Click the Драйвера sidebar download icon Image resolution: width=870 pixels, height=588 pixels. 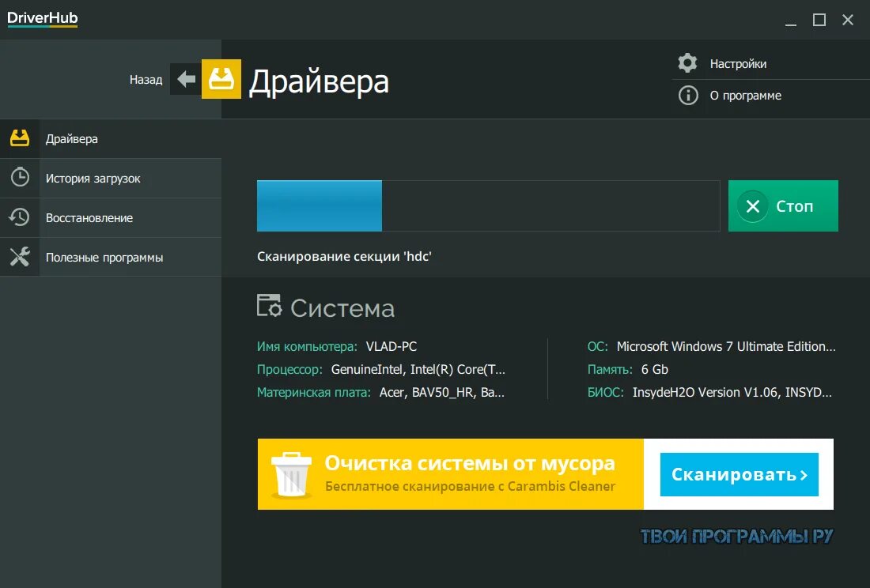tap(20, 138)
